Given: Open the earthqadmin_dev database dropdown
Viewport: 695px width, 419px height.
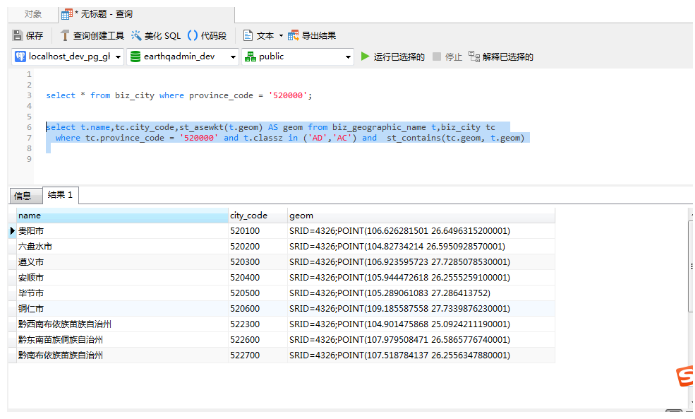Looking at the screenshot, I should coord(183,57).
